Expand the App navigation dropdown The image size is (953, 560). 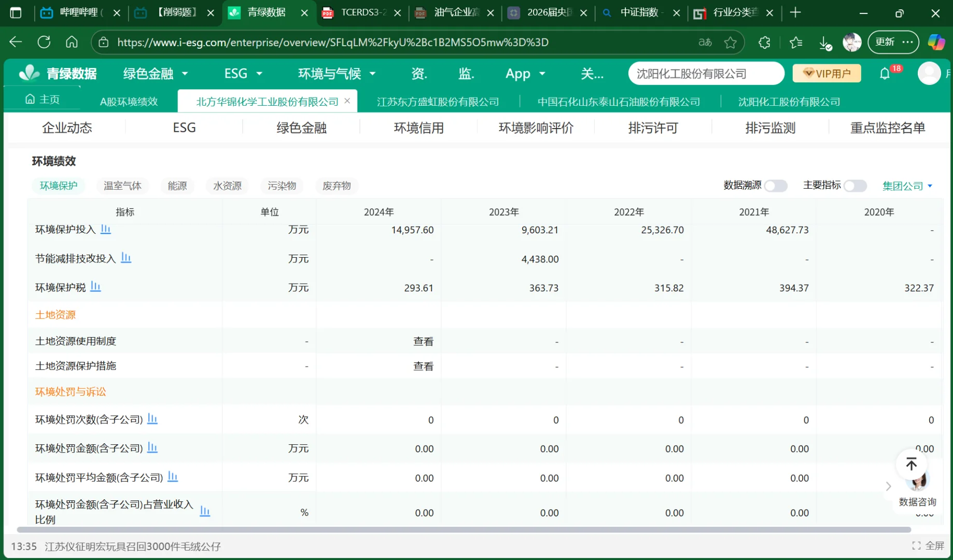pos(525,74)
